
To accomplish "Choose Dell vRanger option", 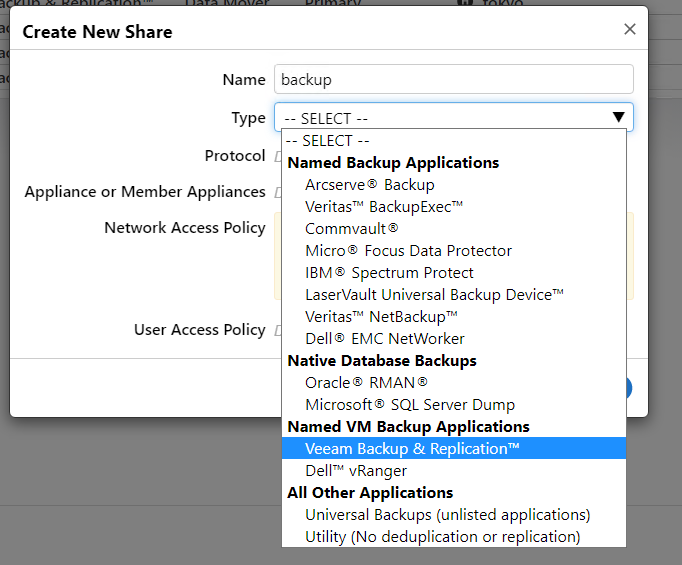I will [454, 471].
